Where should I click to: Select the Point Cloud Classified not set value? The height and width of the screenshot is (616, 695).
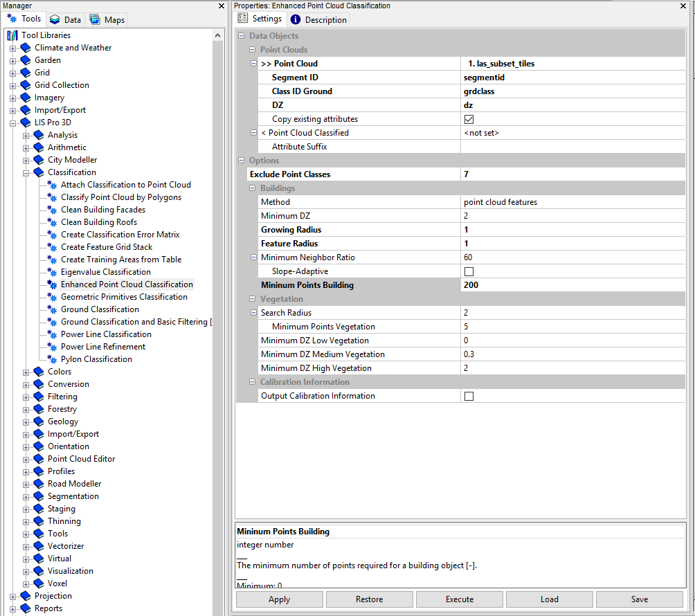point(572,133)
